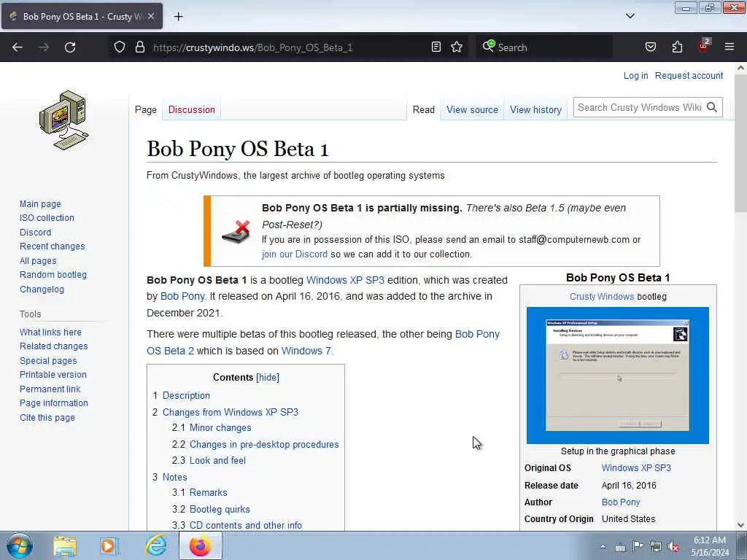Click the wiki search magnifier button
Viewport: 747px width, 560px height.
click(x=712, y=107)
